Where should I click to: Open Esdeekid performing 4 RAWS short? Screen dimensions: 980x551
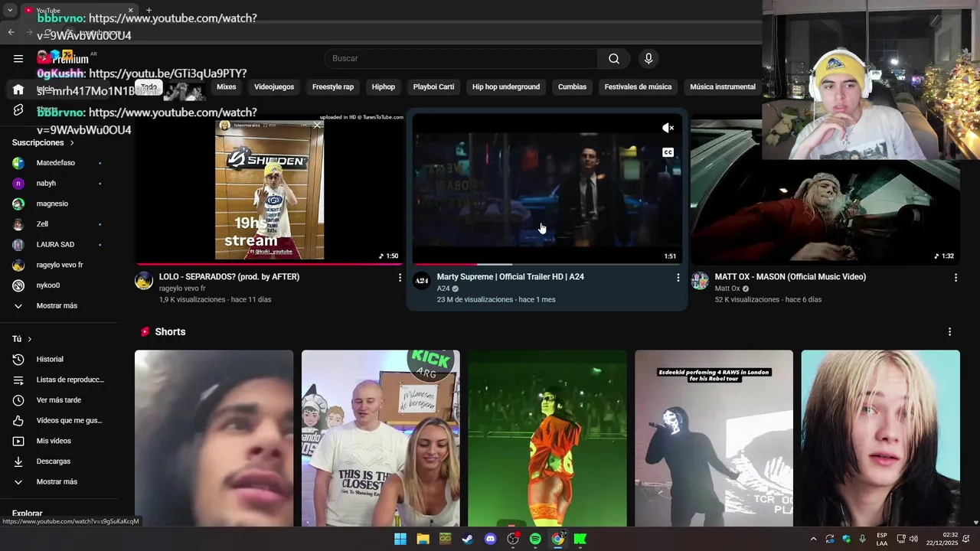714,439
